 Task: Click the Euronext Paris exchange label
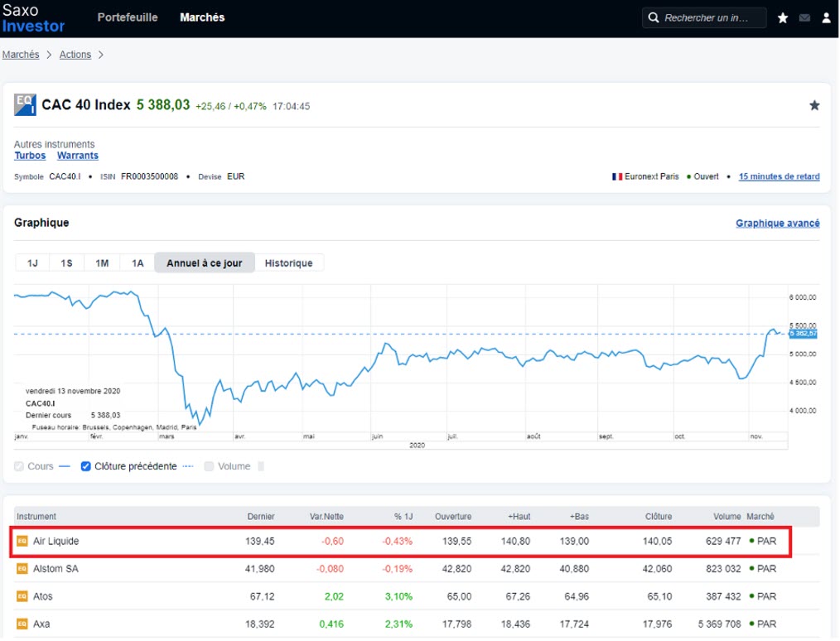(651, 176)
